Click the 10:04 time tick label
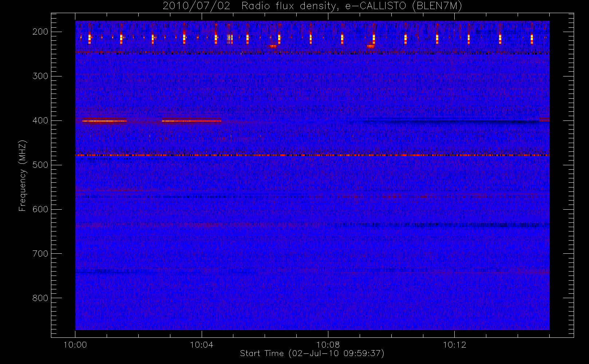The image size is (589, 364). click(x=202, y=345)
